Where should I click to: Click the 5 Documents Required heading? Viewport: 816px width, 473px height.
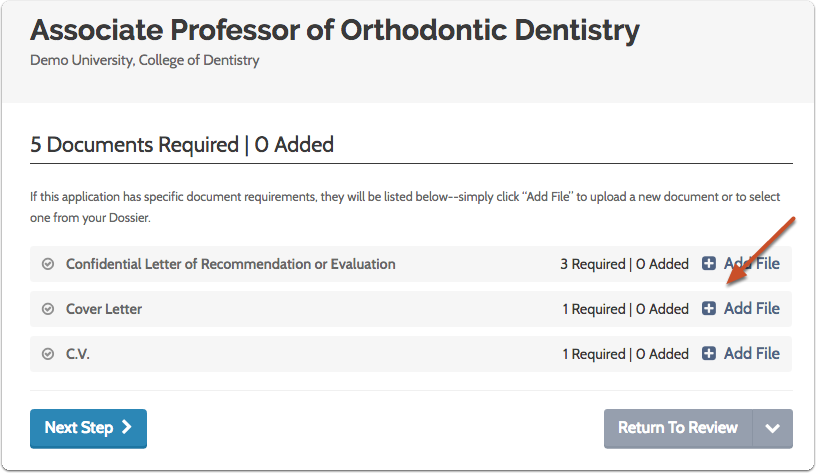(x=182, y=145)
